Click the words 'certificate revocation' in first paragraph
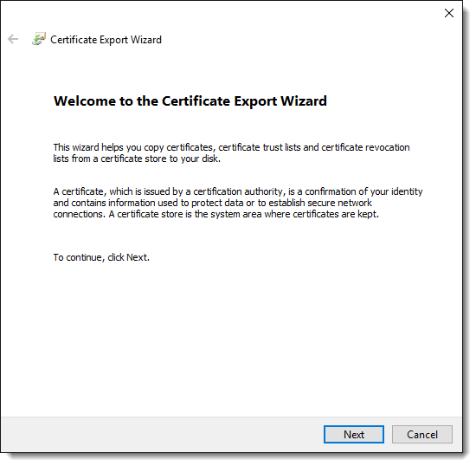The height and width of the screenshot is (466, 476). [x=365, y=147]
